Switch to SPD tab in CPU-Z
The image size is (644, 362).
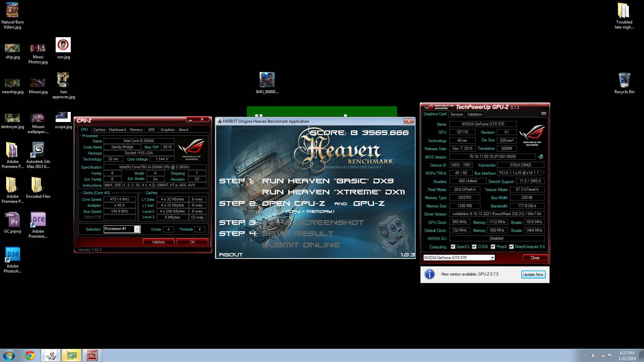152,130
